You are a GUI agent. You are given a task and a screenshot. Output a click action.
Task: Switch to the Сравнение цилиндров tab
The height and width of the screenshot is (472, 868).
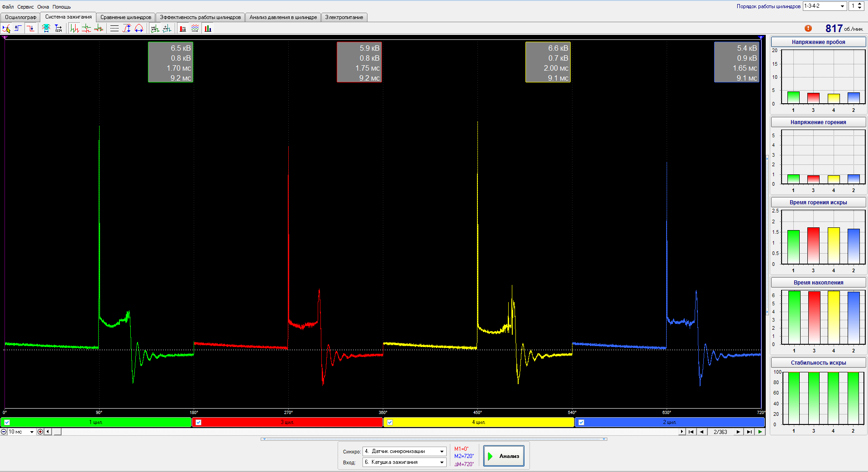[x=126, y=17]
